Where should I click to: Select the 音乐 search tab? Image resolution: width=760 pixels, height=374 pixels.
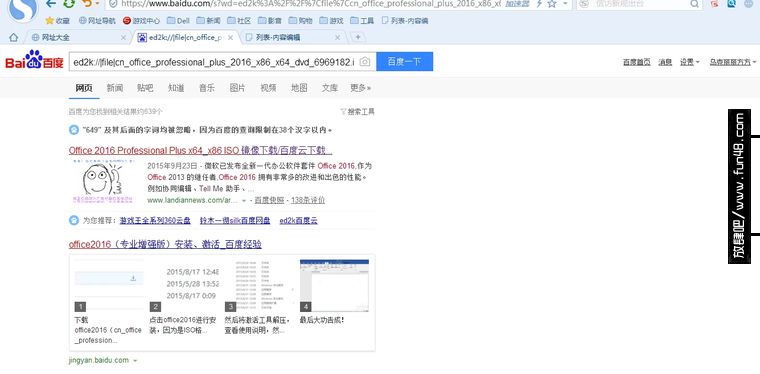click(206, 88)
